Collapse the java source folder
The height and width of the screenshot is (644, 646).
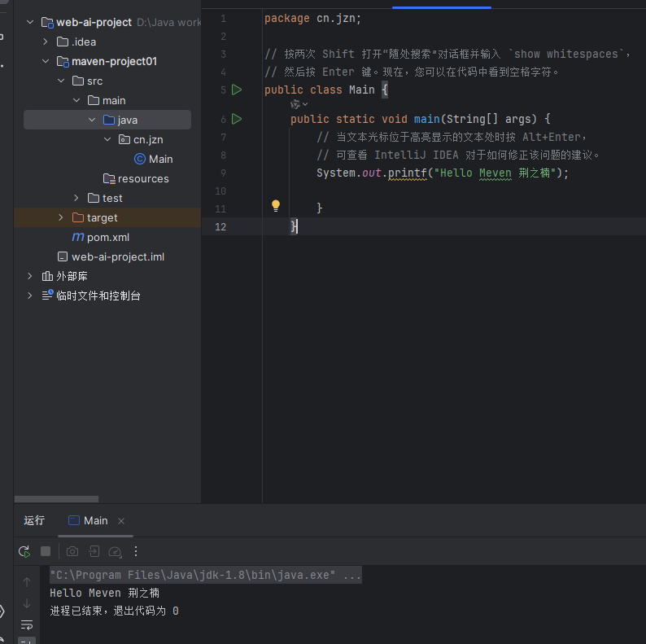click(x=92, y=120)
